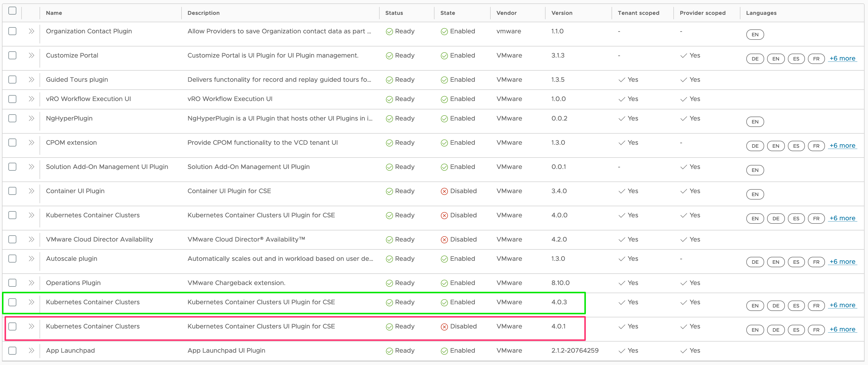This screenshot has width=868, height=365.
Task: Check the NgHyperPlugin row checkbox
Action: coord(12,118)
